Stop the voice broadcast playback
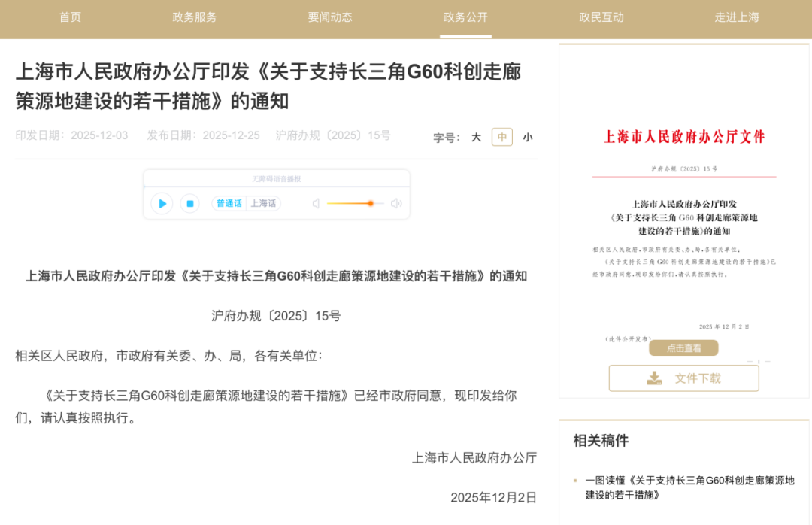The image size is (812, 525). [x=189, y=204]
